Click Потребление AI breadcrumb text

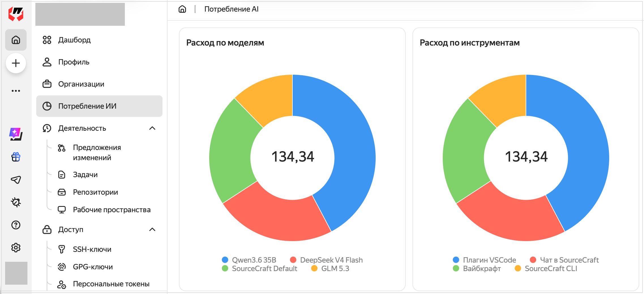coord(231,9)
